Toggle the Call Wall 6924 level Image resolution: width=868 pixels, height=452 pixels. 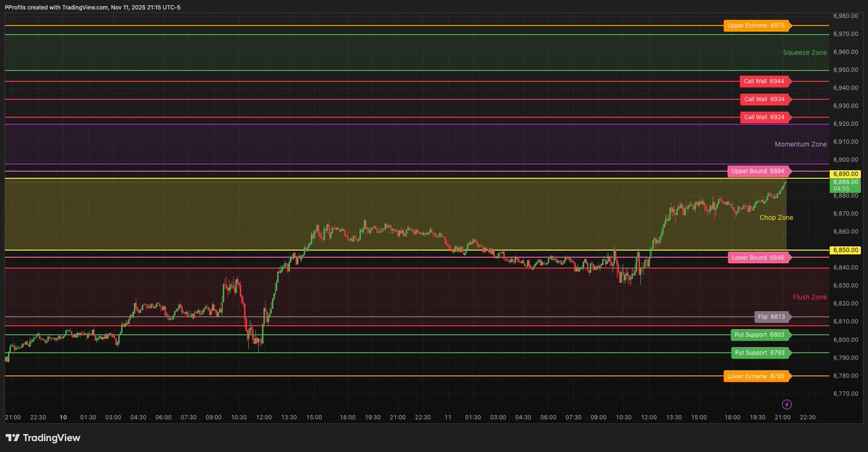pos(765,116)
